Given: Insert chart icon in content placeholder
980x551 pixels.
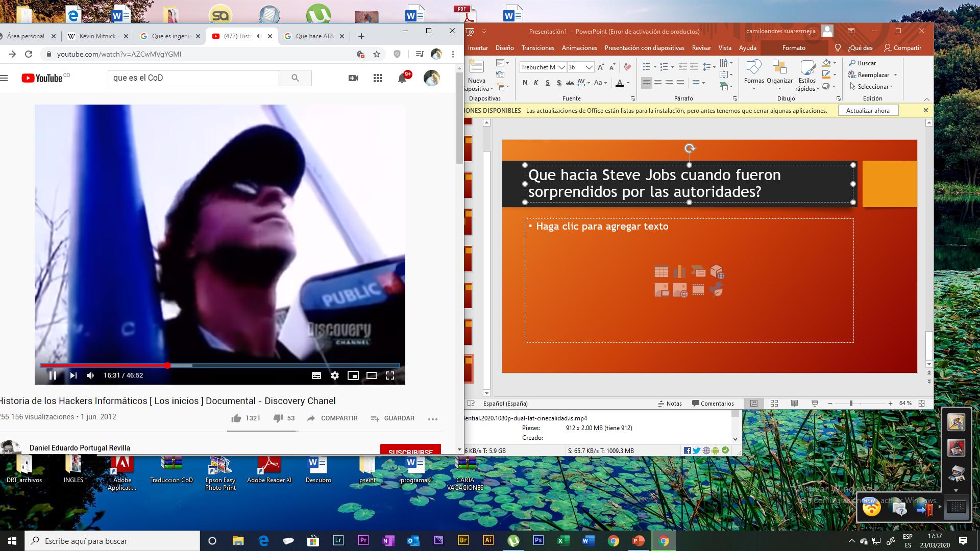Looking at the screenshot, I should click(680, 272).
